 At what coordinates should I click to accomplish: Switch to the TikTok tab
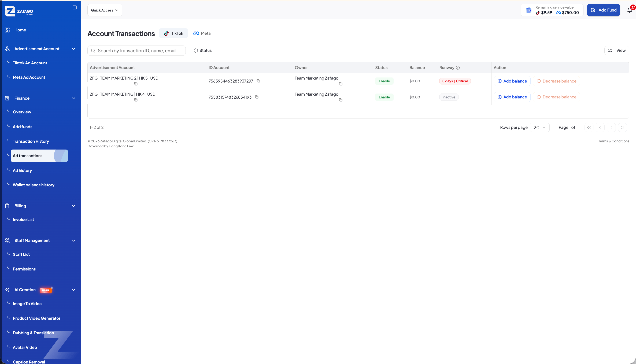pos(173,33)
